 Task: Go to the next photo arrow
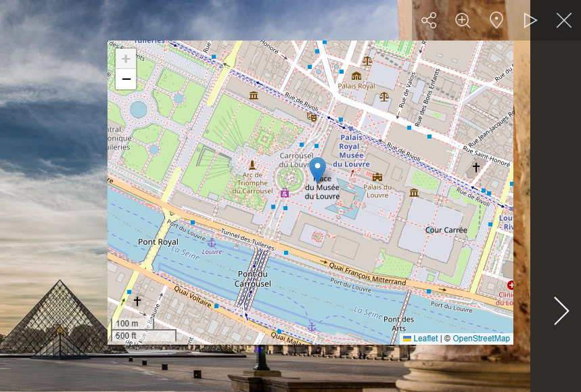coord(561,311)
